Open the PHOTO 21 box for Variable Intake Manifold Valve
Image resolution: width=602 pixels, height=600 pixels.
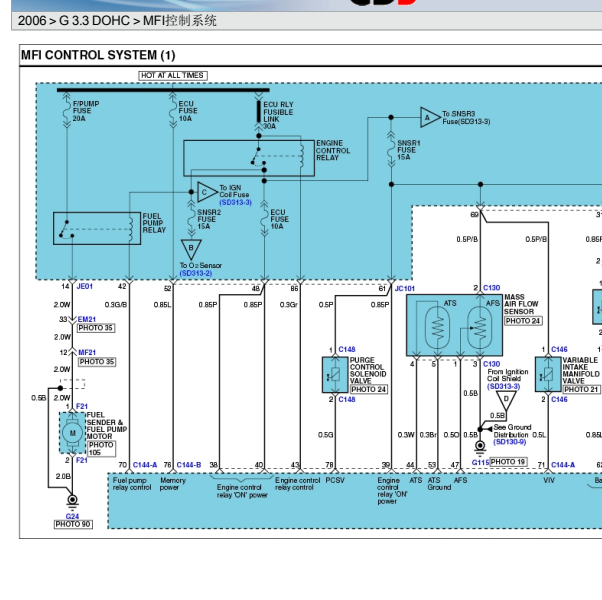[581, 389]
